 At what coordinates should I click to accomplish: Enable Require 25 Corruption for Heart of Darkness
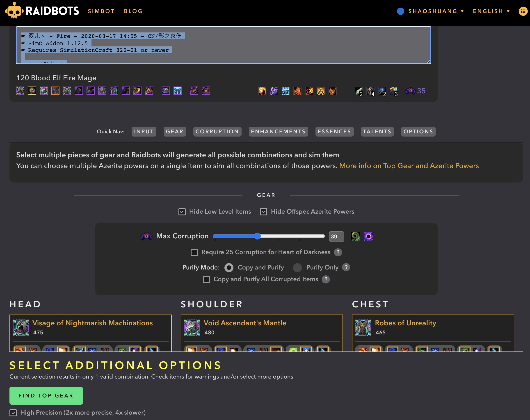194,252
